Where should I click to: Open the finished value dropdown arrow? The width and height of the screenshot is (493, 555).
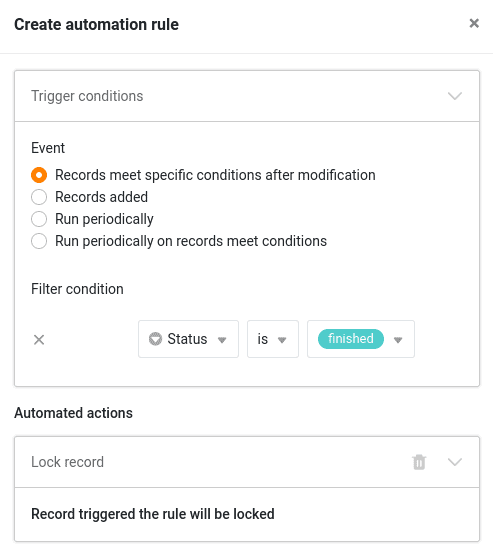click(x=398, y=340)
